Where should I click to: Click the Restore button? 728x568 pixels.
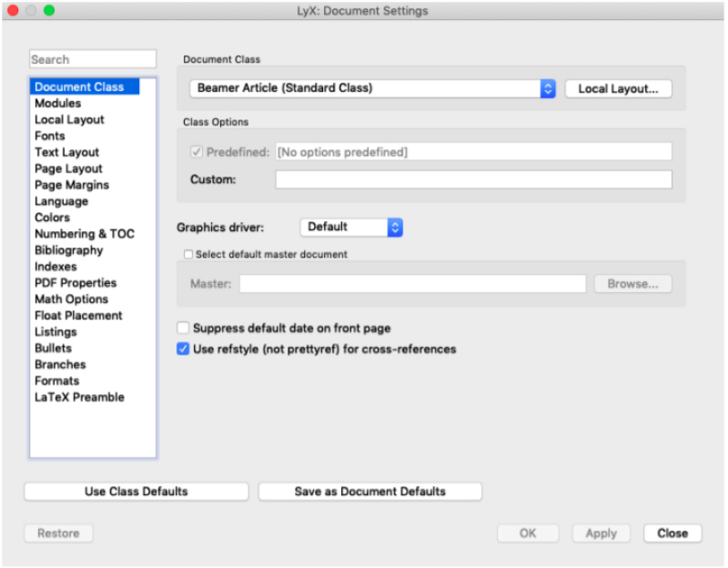58,533
